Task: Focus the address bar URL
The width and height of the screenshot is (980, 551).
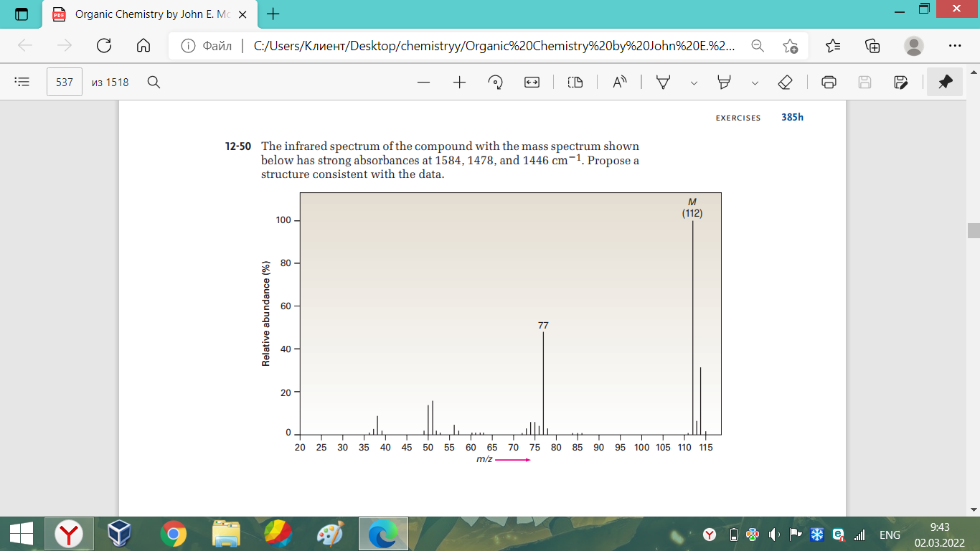Action: (x=494, y=46)
